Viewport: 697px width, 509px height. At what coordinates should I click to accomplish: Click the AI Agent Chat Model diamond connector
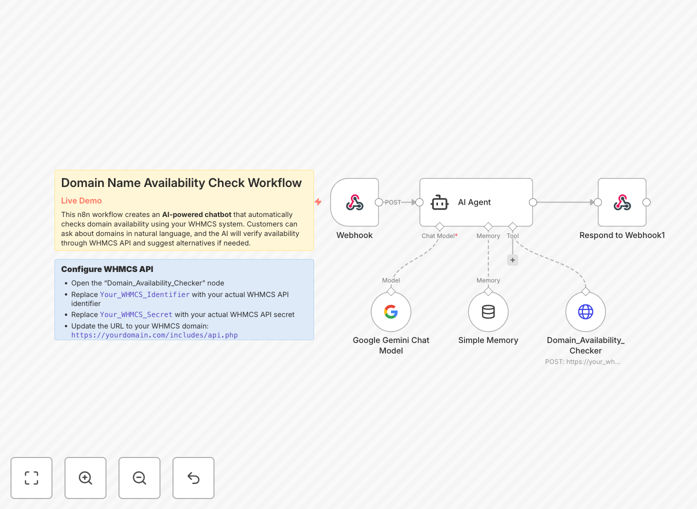click(440, 227)
